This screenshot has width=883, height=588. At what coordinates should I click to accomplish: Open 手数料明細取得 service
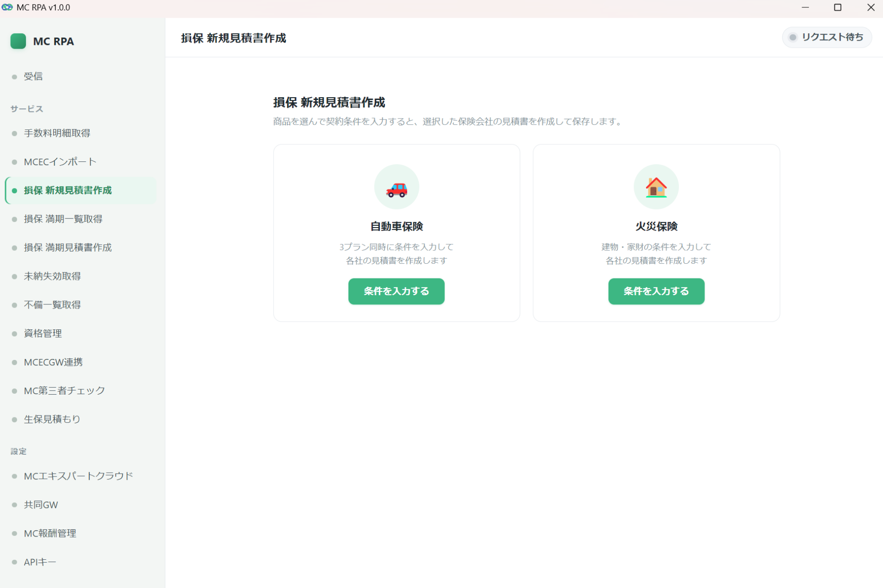pyautogui.click(x=81, y=133)
